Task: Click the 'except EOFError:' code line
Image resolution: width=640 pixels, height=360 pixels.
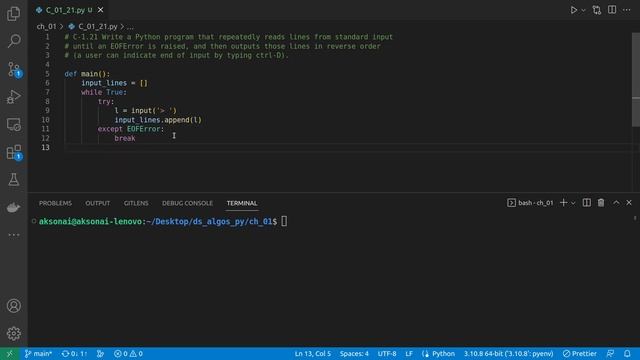Action: [131, 129]
